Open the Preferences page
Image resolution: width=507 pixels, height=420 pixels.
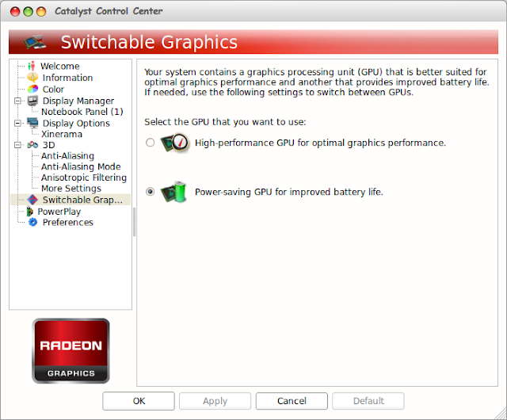pyautogui.click(x=68, y=223)
